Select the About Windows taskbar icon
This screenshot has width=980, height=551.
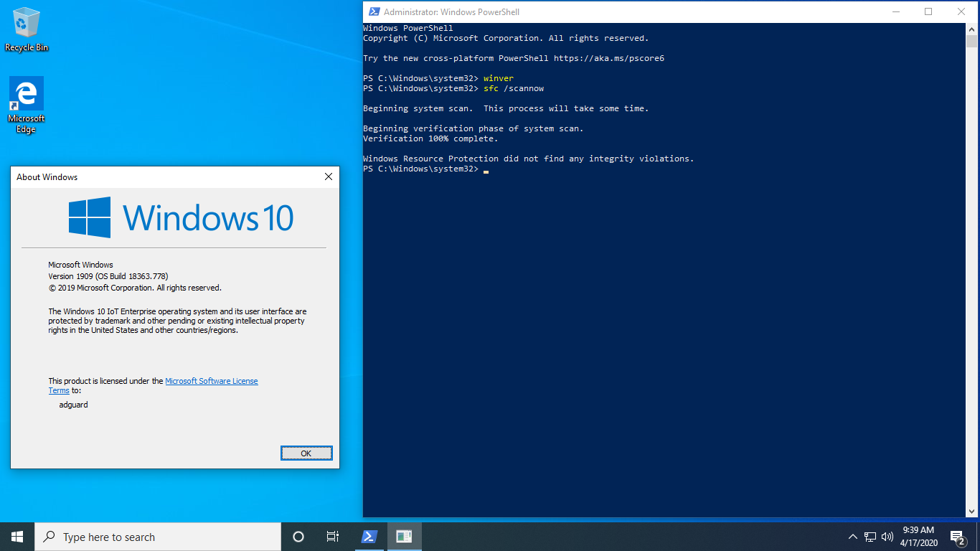(404, 537)
